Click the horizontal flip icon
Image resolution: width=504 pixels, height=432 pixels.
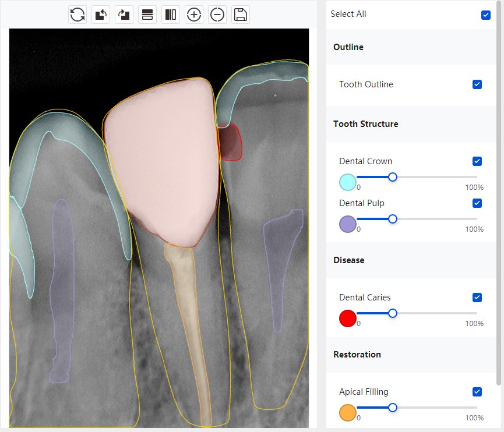tap(171, 15)
